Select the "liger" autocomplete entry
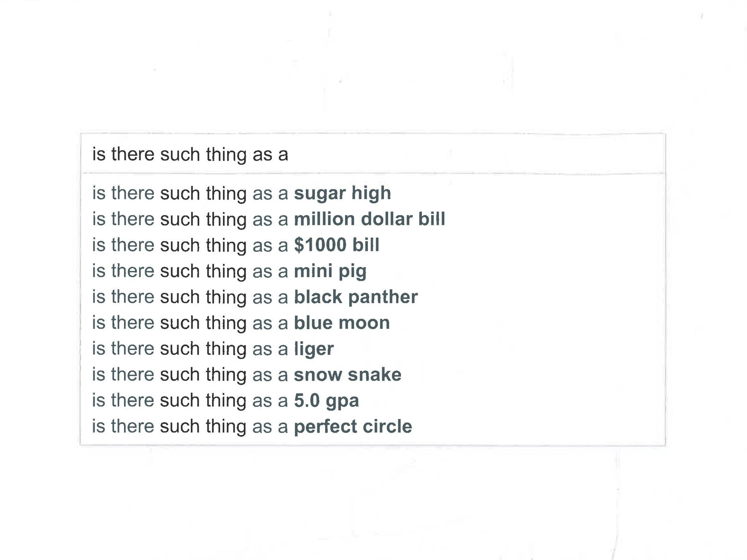Screen dimensions: 747x560 tap(213, 348)
